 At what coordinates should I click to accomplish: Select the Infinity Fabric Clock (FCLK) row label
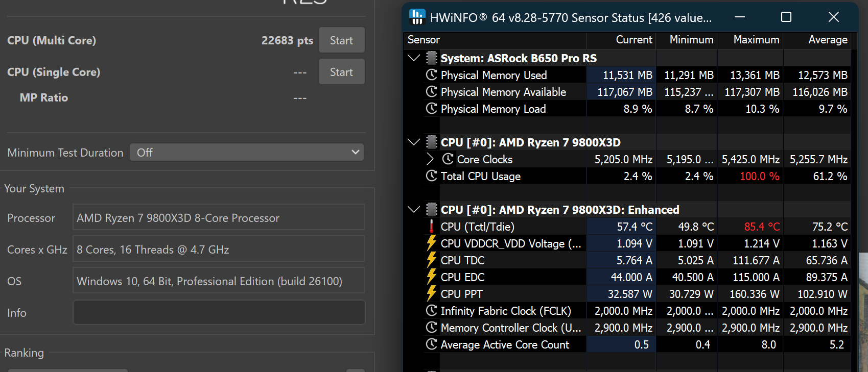click(x=506, y=311)
